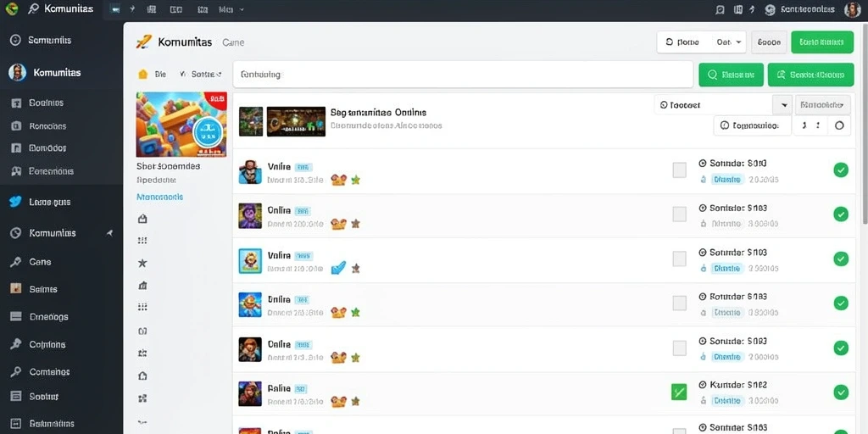This screenshot has width=868, height=434.
Task: Click the monitor icon in top toolbar
Action: click(115, 9)
